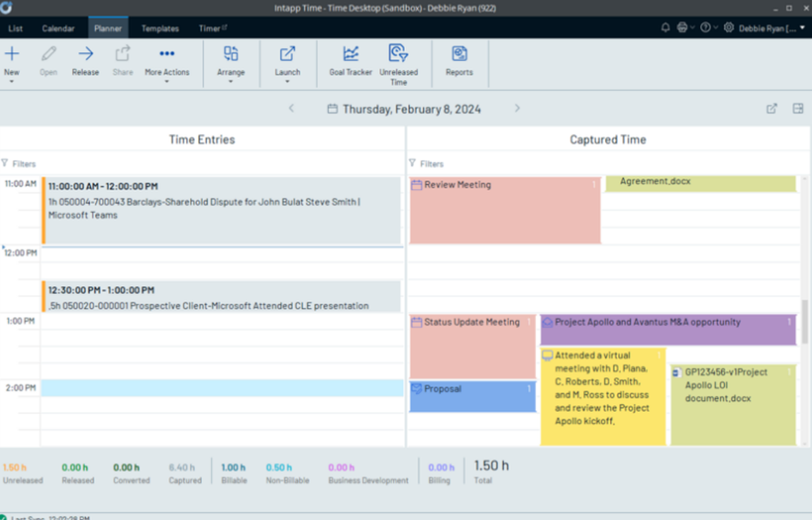Select the Planner tab
The image size is (812, 520).
pyautogui.click(x=108, y=28)
